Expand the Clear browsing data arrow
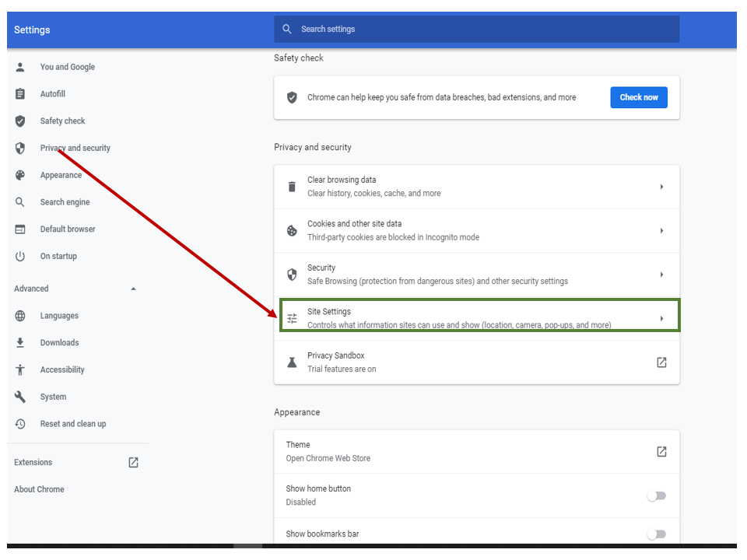 click(661, 187)
